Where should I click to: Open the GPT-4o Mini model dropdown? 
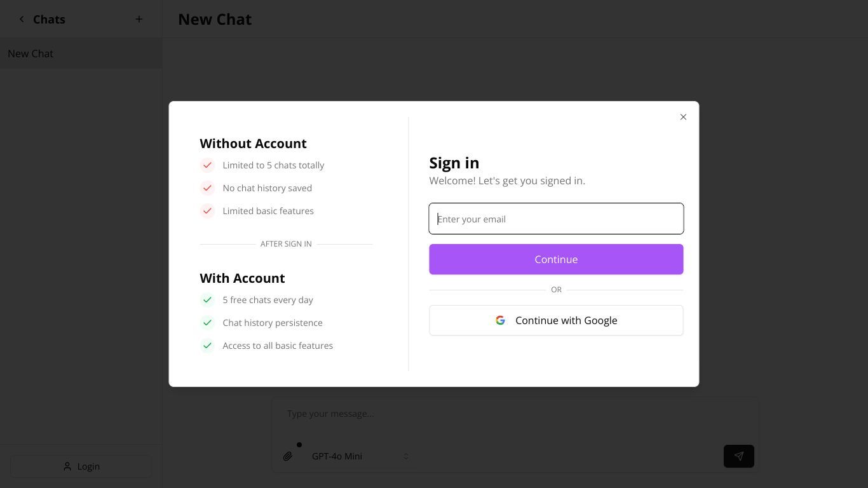(x=360, y=456)
